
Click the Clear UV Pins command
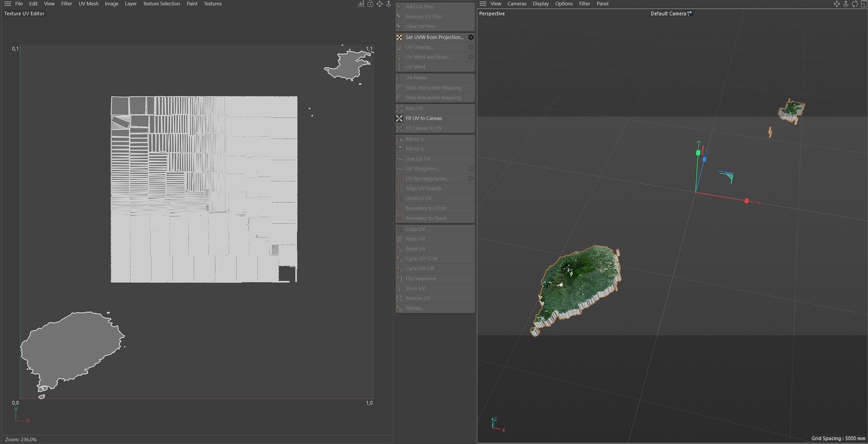click(435, 26)
